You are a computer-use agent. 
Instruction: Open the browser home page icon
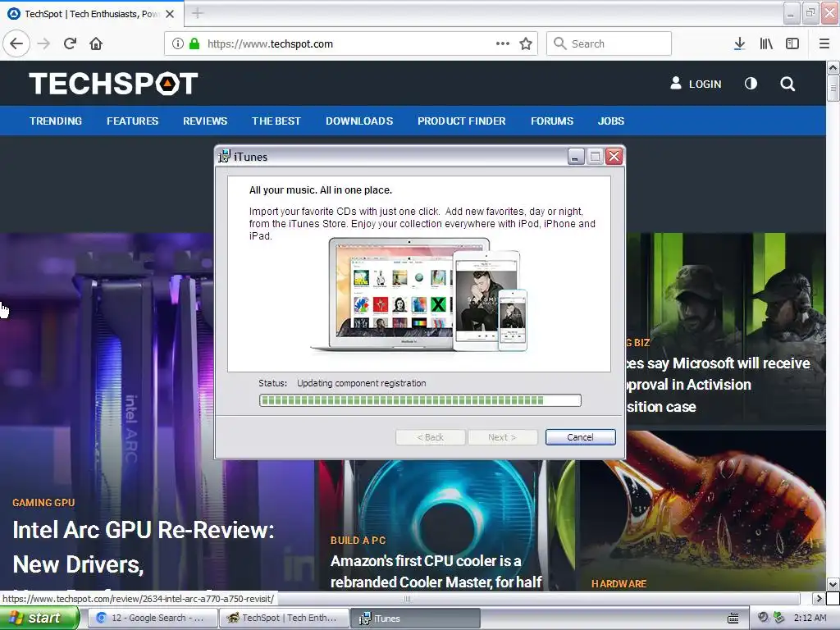[96, 43]
